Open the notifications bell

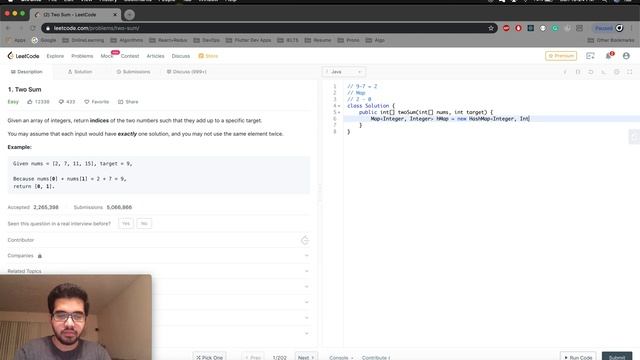(609, 56)
